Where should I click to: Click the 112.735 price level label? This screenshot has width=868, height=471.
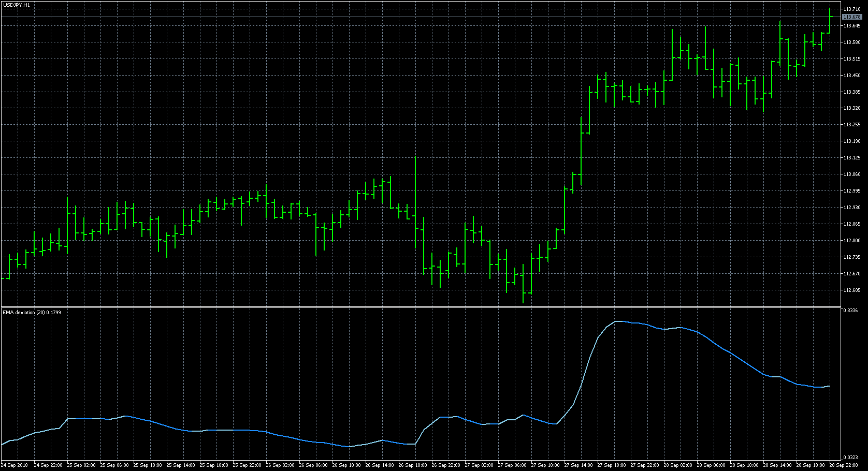tap(852, 257)
